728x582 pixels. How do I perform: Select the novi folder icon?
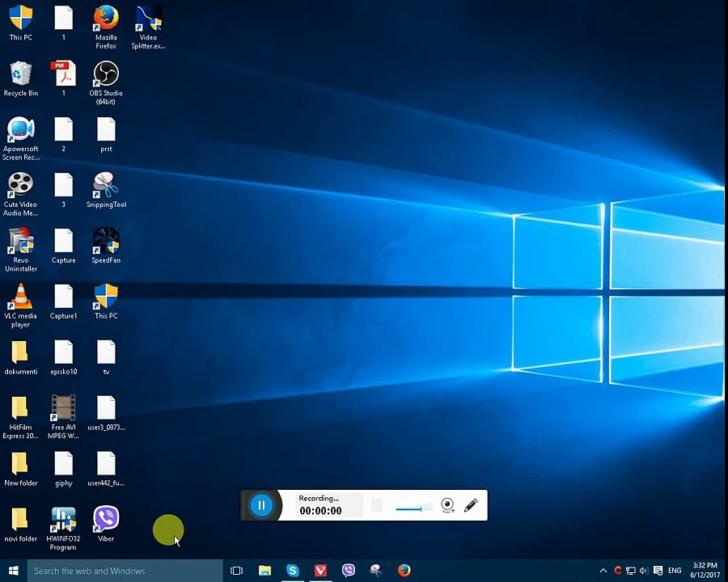(20, 525)
